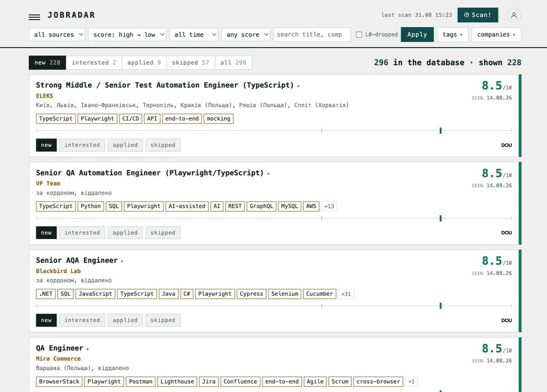This screenshot has height=392, width=547.
Task: Mark VP Team job as applied
Action: click(x=125, y=232)
